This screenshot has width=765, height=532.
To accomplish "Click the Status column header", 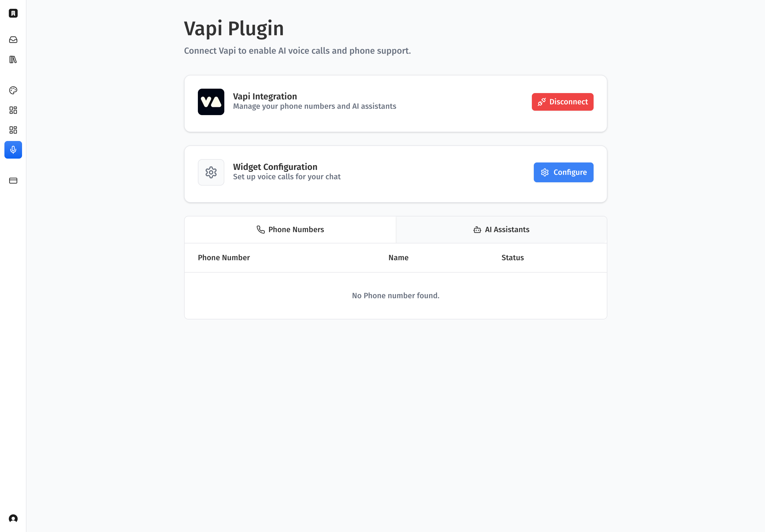I will tap(513, 258).
